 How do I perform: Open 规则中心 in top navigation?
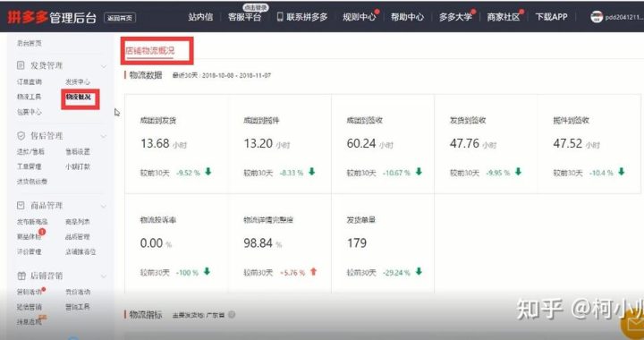click(x=360, y=17)
